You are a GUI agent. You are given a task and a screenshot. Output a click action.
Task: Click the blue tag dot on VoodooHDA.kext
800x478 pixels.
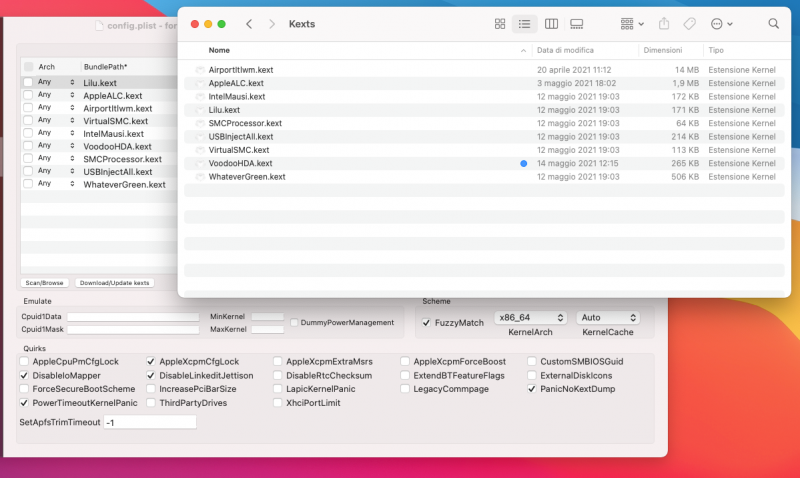pyautogui.click(x=523, y=163)
